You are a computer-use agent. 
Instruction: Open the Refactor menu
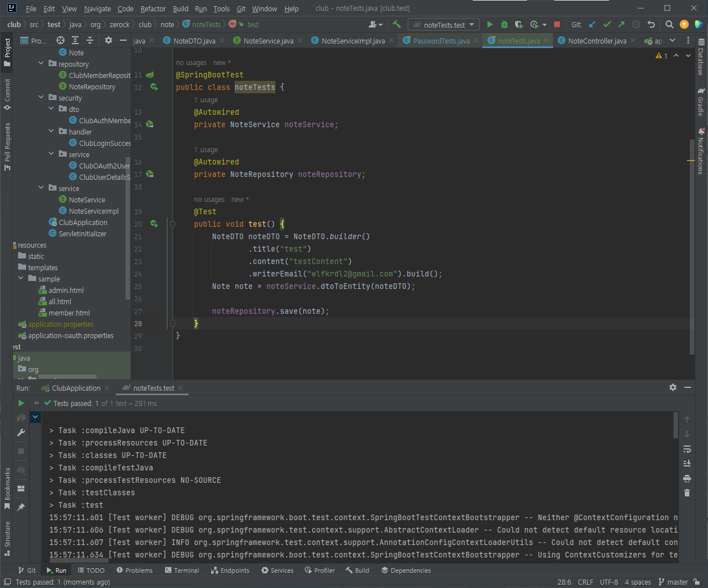click(153, 8)
